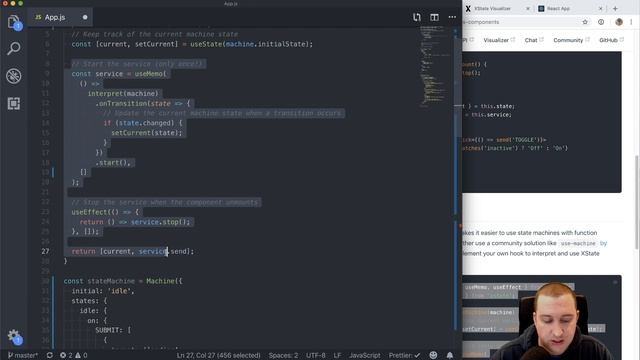Open the GitHub nav link
This screenshot has height=360, width=640.
611,40
